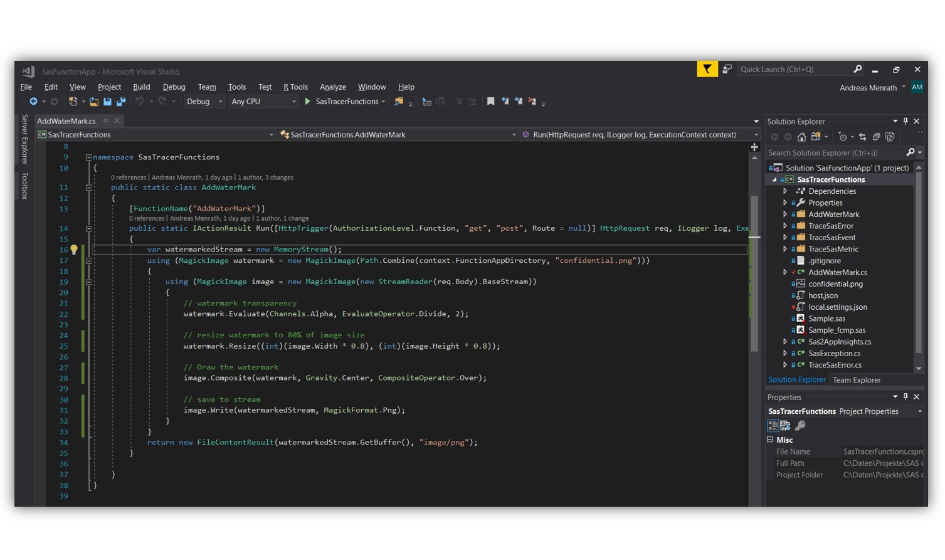Click the AM account avatar
Image resolution: width=945 pixels, height=560 pixels.
tap(917, 87)
